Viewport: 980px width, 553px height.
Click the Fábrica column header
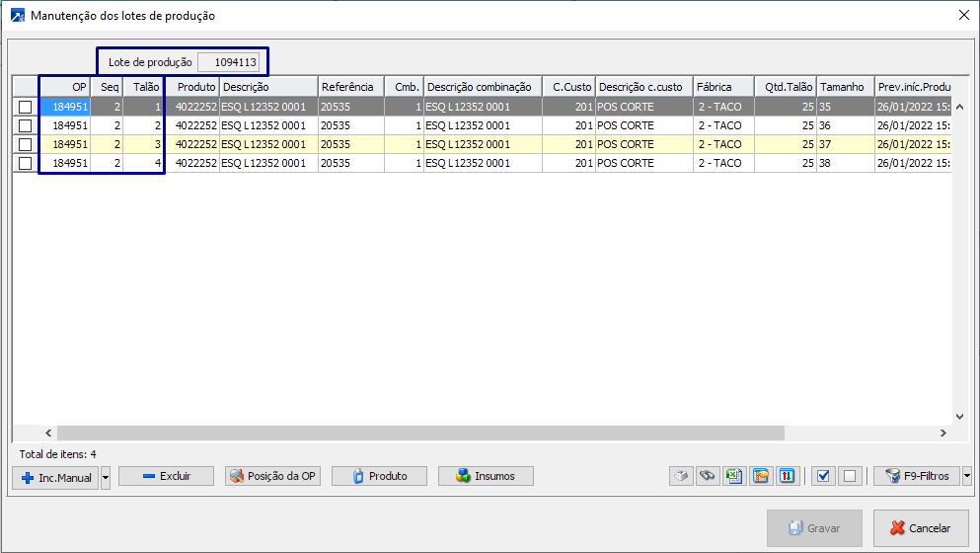723,87
